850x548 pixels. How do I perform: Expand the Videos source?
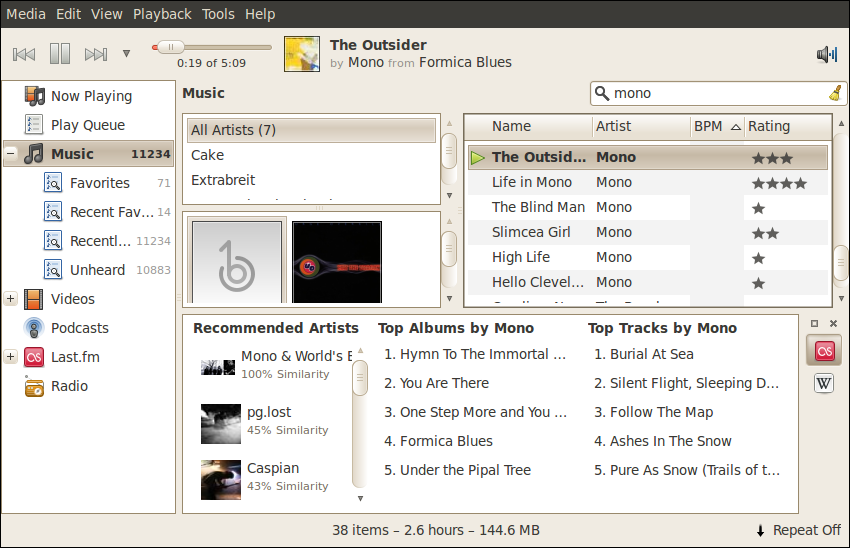coord(10,299)
